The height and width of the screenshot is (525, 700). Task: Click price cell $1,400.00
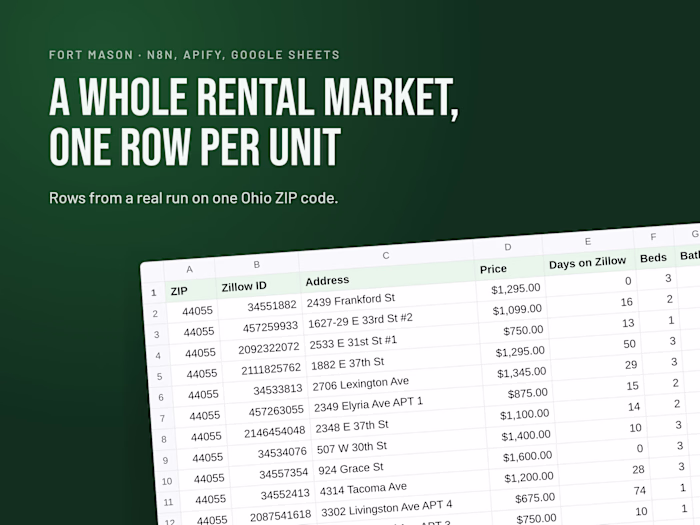pyautogui.click(x=521, y=436)
